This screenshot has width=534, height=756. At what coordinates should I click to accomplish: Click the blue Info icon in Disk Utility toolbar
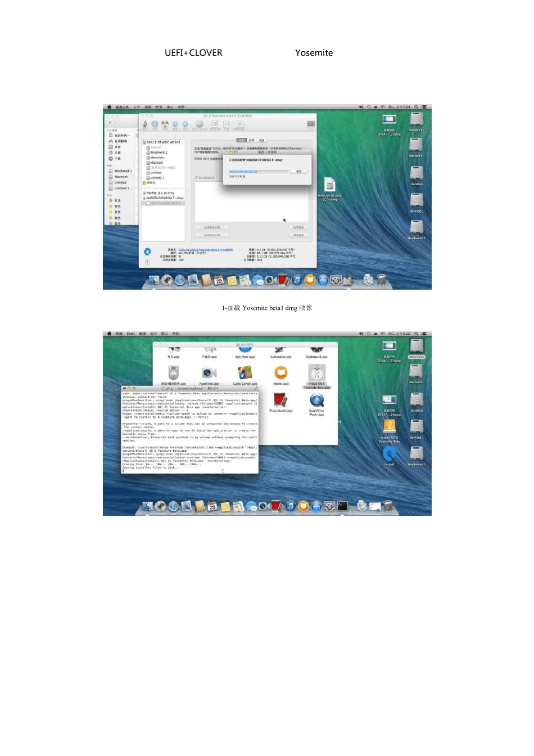pyautogui.click(x=155, y=124)
